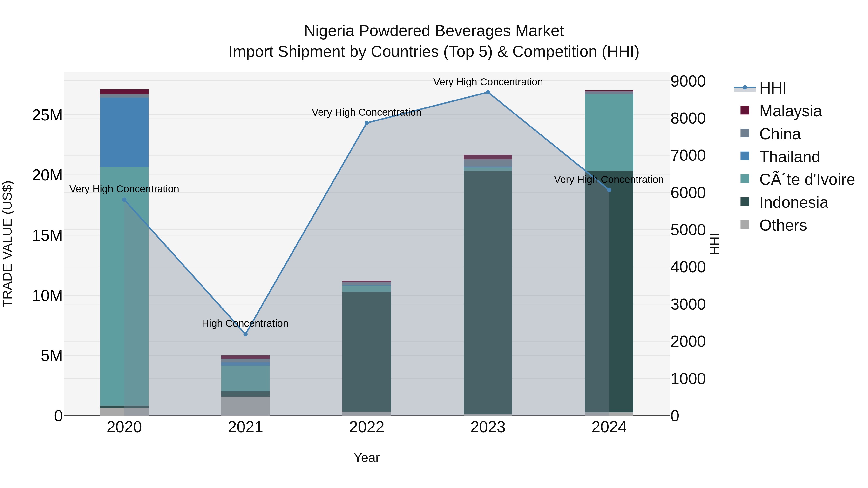Viewport: 868px width, 488px height.
Task: Click the Côte d'Ivoire teal segment in 2020 bar
Action: (x=124, y=286)
